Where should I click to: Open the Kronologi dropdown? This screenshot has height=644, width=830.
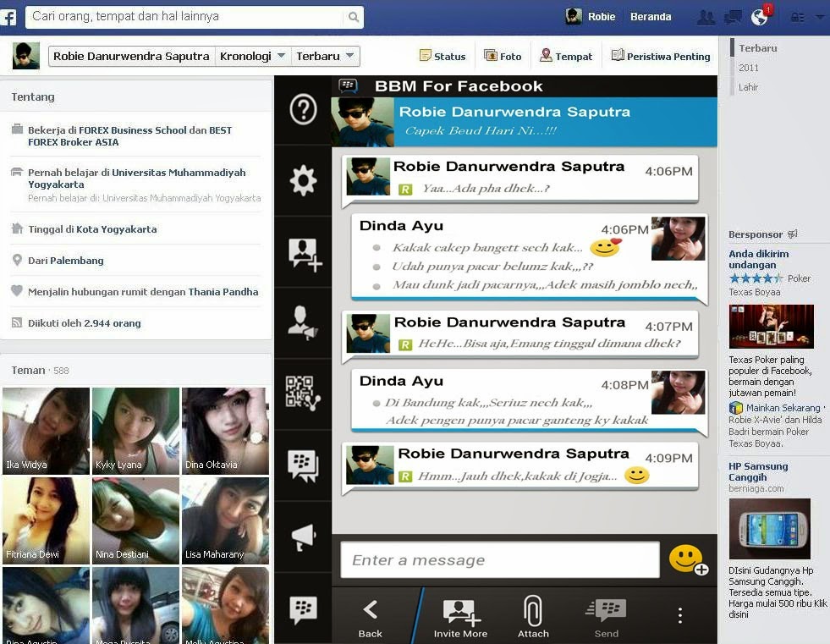(252, 55)
